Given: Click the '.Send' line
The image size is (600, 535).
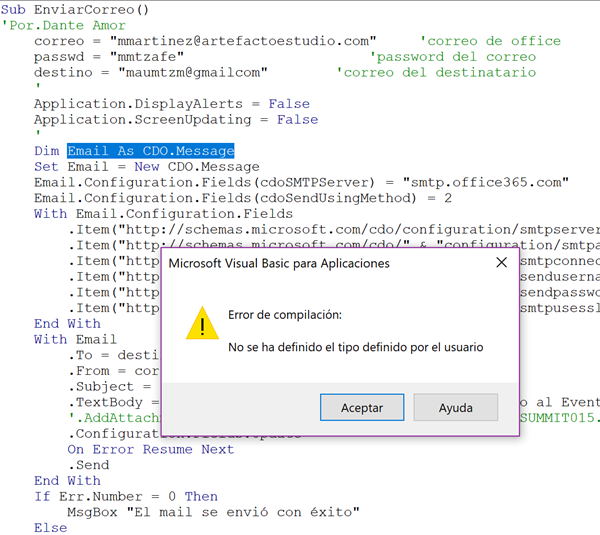Looking at the screenshot, I should tap(88, 465).
